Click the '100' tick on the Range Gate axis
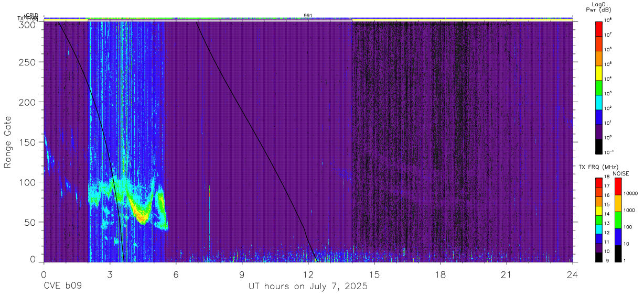The height and width of the screenshot is (297, 644). pyautogui.click(x=28, y=182)
